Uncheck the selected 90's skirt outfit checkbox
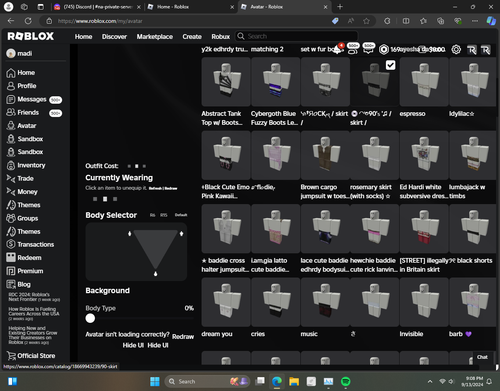This screenshot has width=500, height=391. [390, 65]
